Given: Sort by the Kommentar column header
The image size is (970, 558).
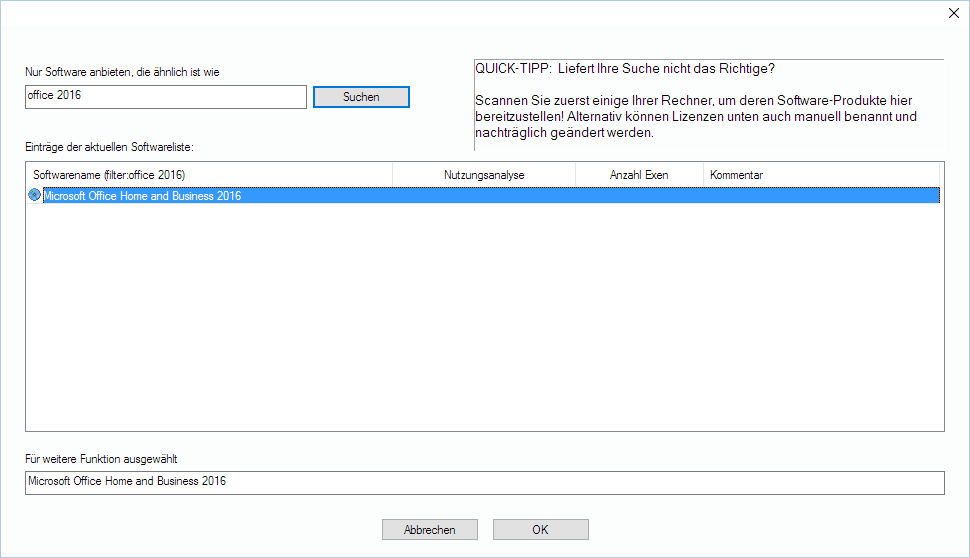Looking at the screenshot, I should [x=822, y=175].
